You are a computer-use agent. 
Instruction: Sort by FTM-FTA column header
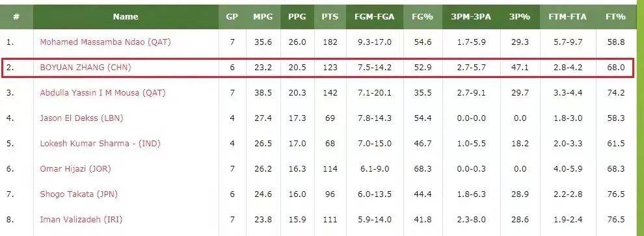pos(568,17)
